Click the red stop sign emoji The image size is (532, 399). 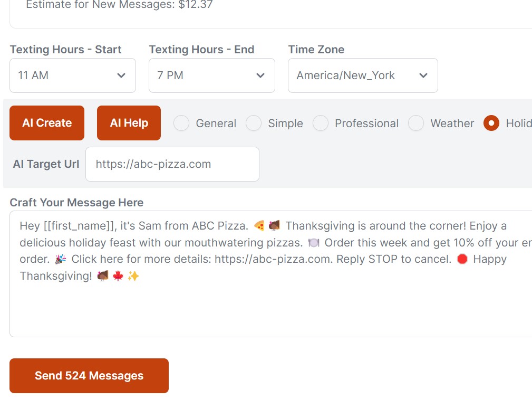point(462,259)
